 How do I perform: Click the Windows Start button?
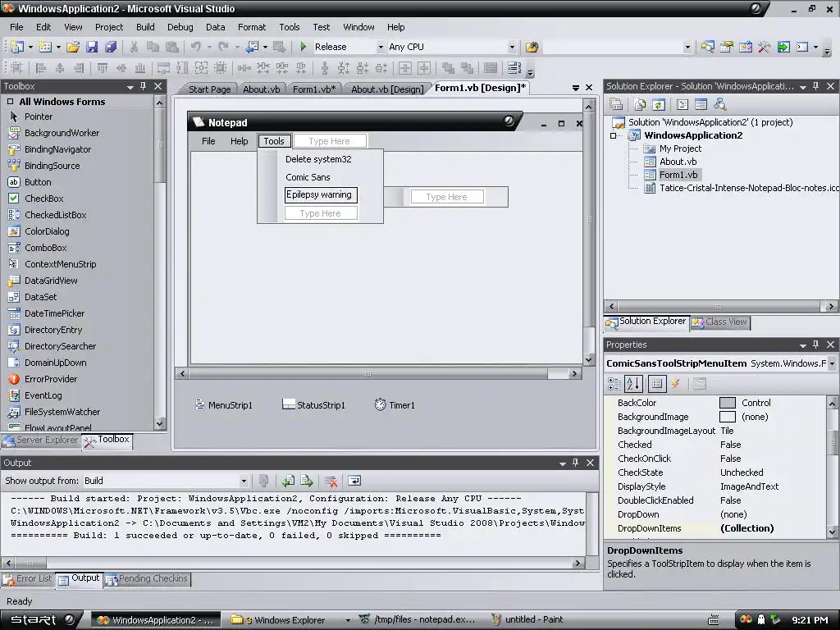pyautogui.click(x=42, y=620)
